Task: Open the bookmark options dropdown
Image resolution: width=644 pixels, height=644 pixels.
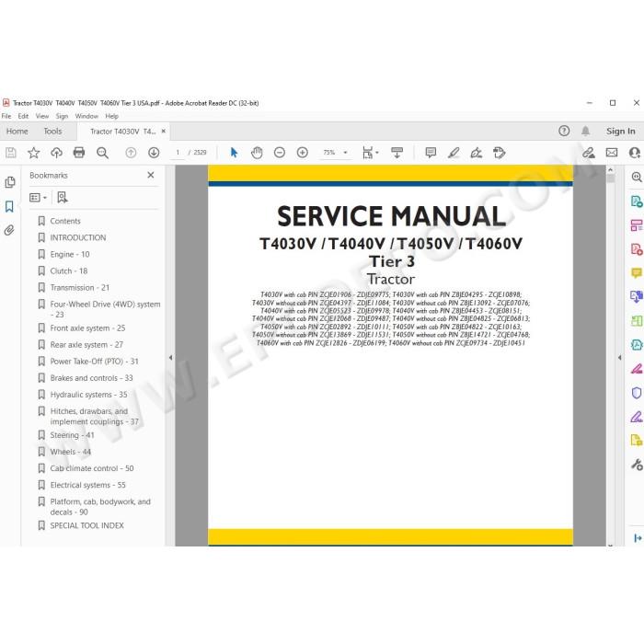Action: [x=39, y=198]
